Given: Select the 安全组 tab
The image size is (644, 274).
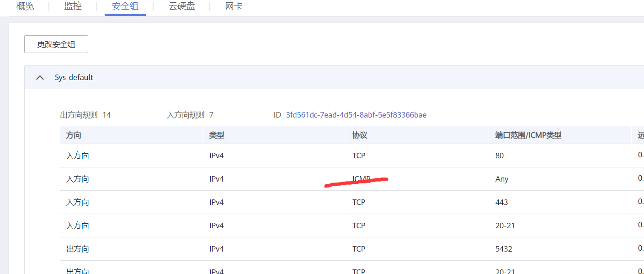Looking at the screenshot, I should click(x=125, y=6).
